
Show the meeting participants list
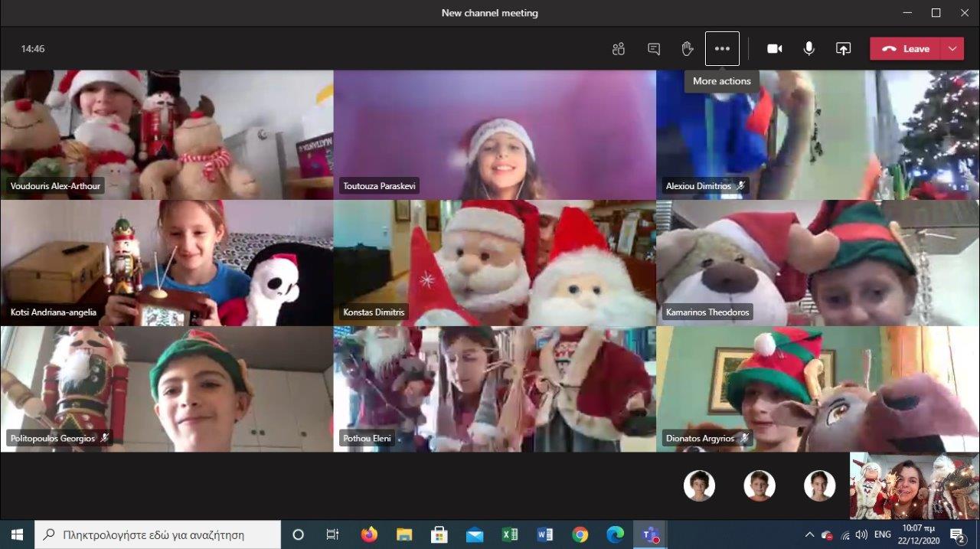619,49
